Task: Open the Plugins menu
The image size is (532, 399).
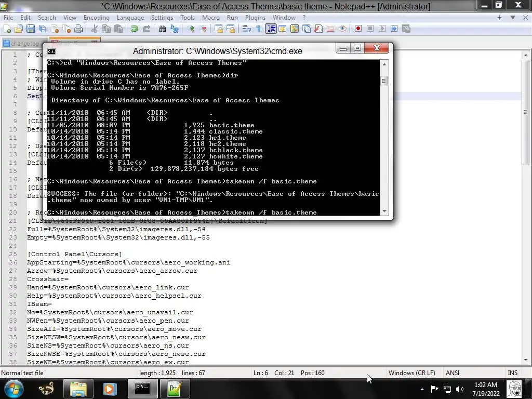Action: click(255, 18)
